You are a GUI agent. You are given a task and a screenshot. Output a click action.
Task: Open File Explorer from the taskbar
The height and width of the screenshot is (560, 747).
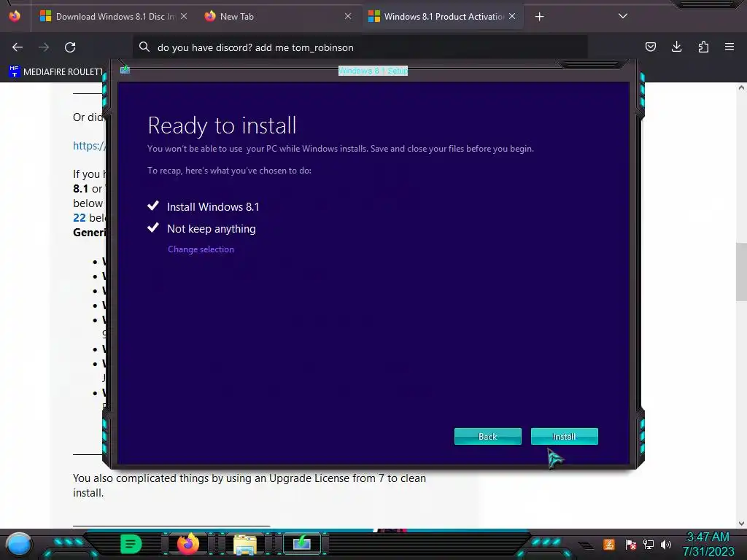point(245,544)
